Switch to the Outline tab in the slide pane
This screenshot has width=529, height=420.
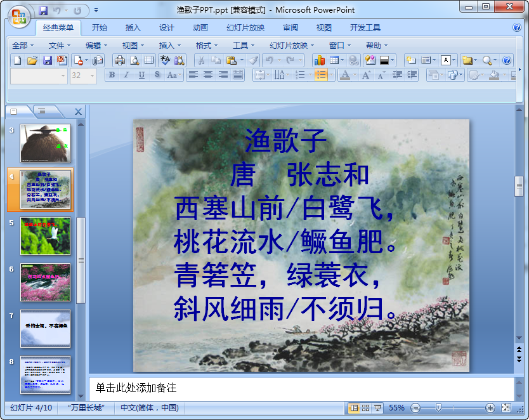coord(41,111)
